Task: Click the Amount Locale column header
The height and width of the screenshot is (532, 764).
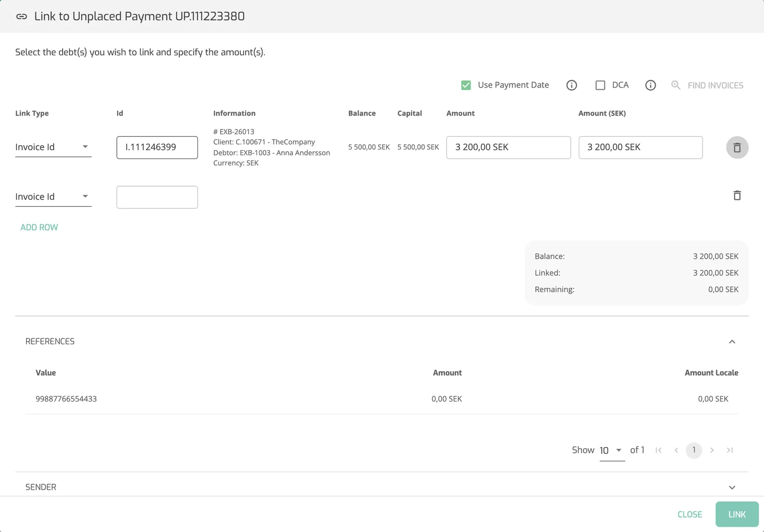Action: tap(711, 373)
